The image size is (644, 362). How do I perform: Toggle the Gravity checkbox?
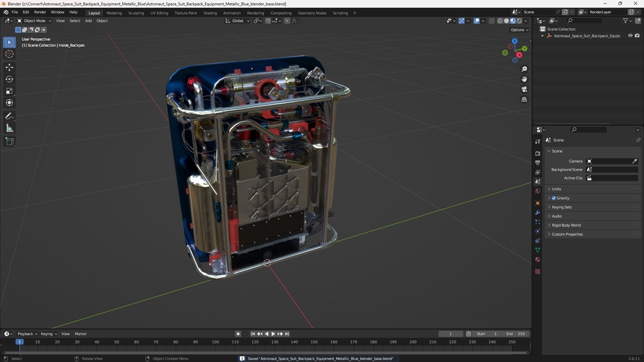(554, 198)
